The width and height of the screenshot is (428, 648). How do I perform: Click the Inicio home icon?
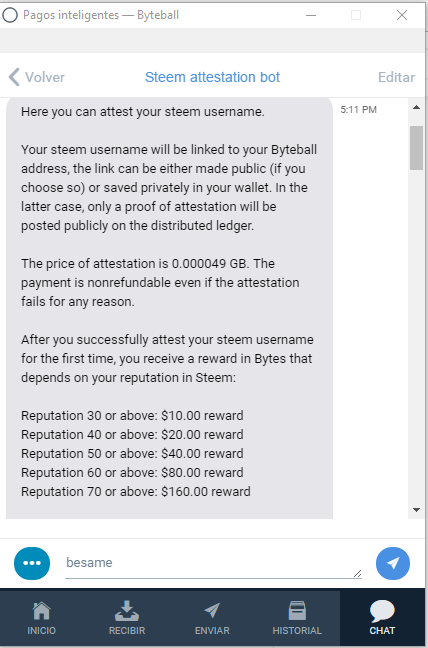point(41,611)
